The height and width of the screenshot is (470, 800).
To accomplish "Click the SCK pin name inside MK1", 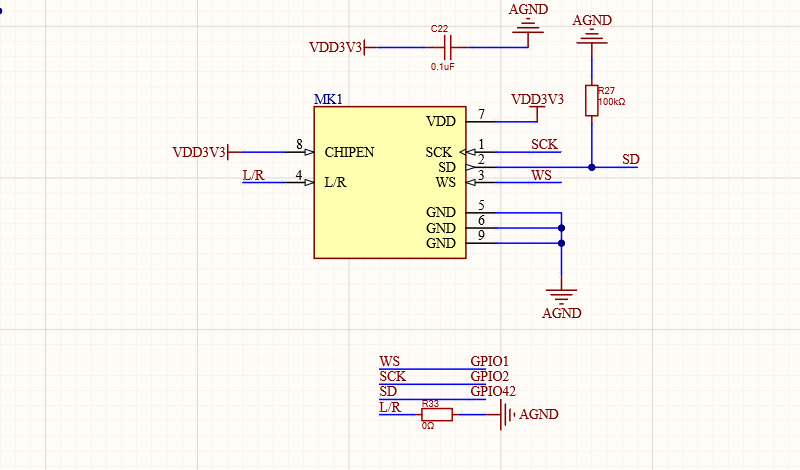I will (439, 152).
